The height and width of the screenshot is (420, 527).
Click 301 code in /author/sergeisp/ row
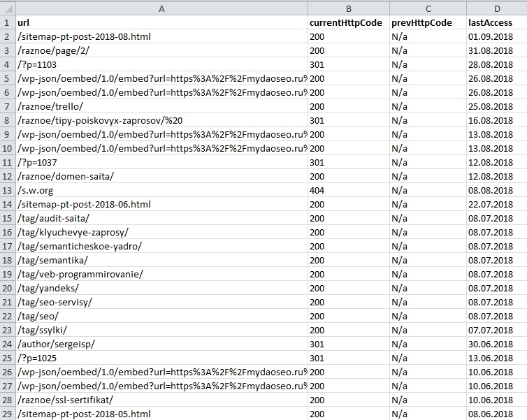click(349, 344)
